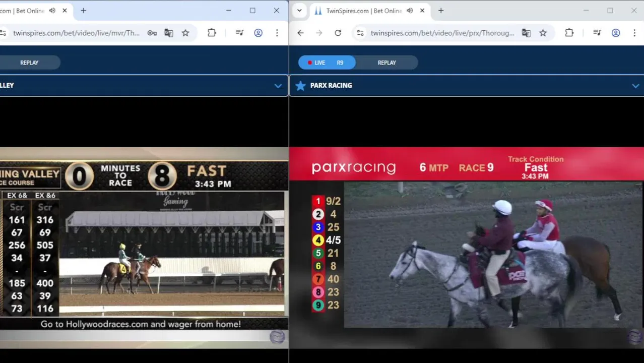Go forward in the right browser window
The width and height of the screenshot is (644, 363).
[x=319, y=33]
